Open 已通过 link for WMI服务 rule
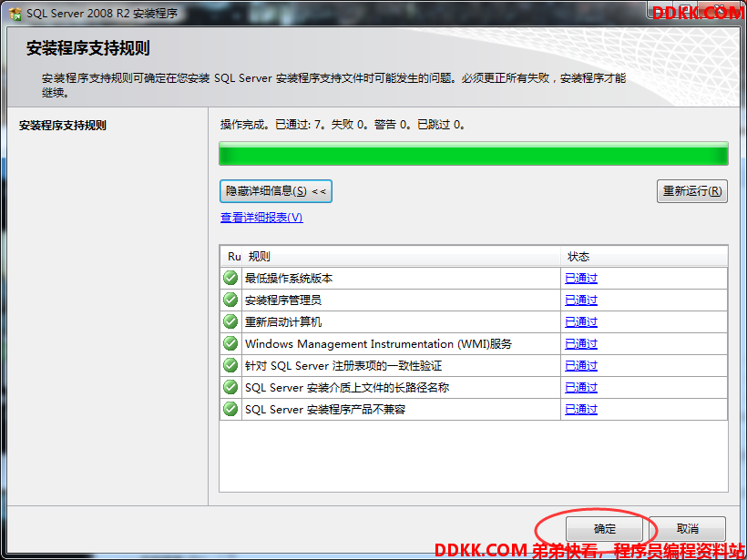This screenshot has height=560, width=747. tap(580, 344)
